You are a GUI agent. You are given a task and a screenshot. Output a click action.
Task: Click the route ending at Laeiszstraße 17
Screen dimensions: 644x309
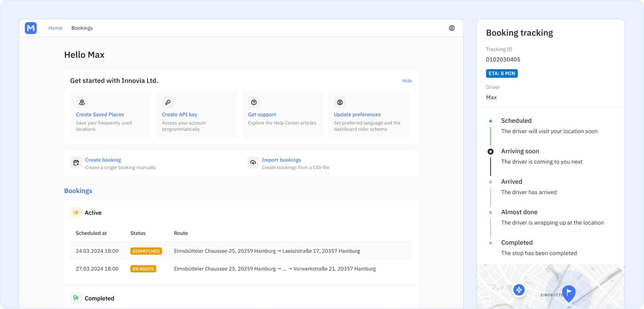(267, 251)
